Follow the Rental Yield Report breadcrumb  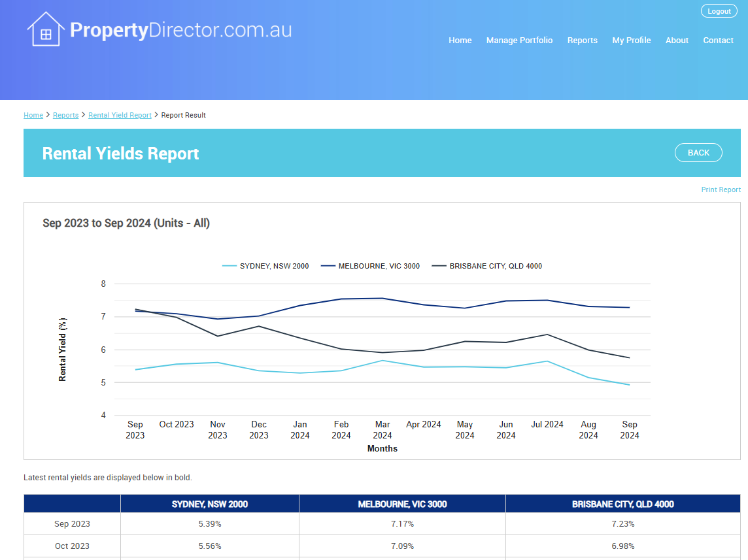(x=120, y=114)
